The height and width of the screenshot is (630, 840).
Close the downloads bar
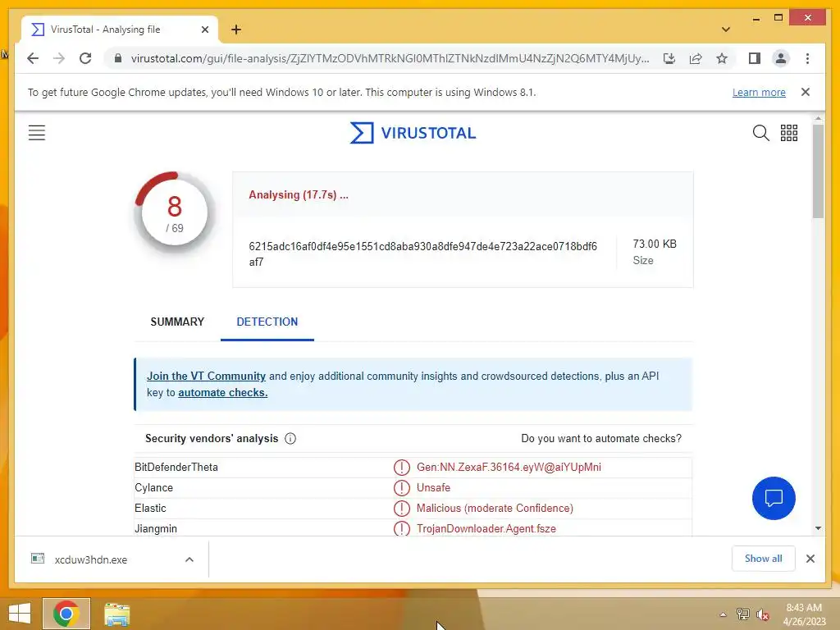click(x=810, y=559)
